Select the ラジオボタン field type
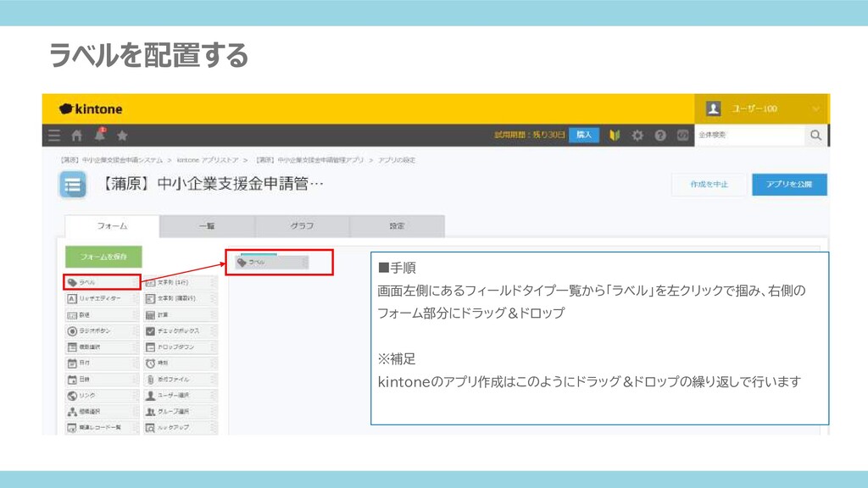 102,331
